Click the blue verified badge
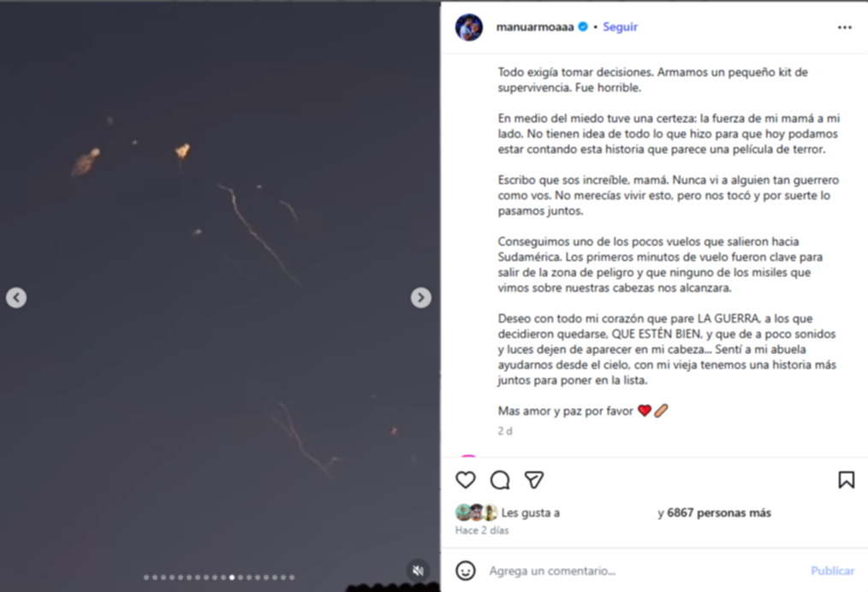Image resolution: width=868 pixels, height=592 pixels. [x=583, y=27]
